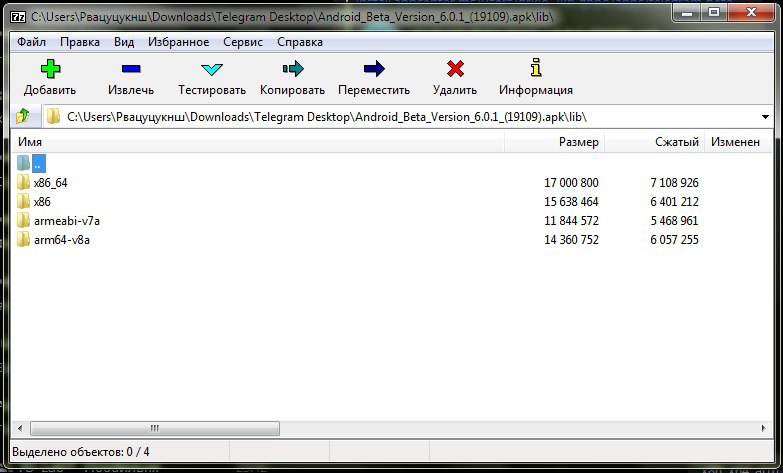The height and width of the screenshot is (473, 783).
Task: Click the arm64-v8a folder icon
Action: coord(23,239)
